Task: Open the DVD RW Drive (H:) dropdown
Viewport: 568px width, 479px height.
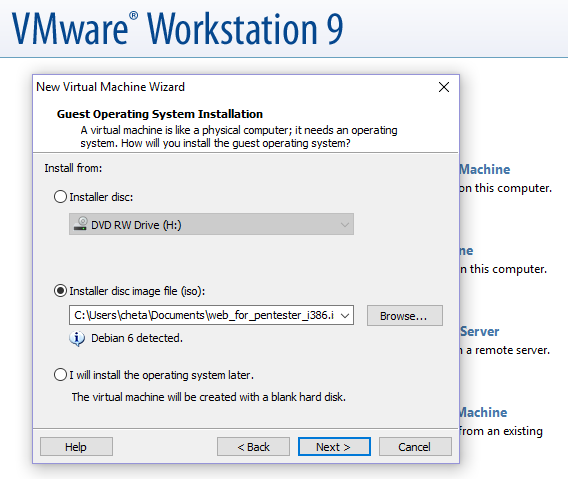Action: tap(211, 224)
